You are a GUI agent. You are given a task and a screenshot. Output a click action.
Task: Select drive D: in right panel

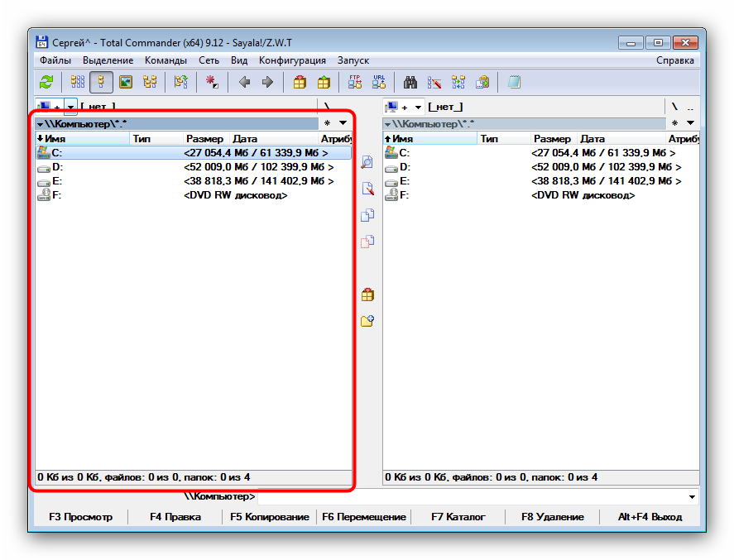point(541,167)
